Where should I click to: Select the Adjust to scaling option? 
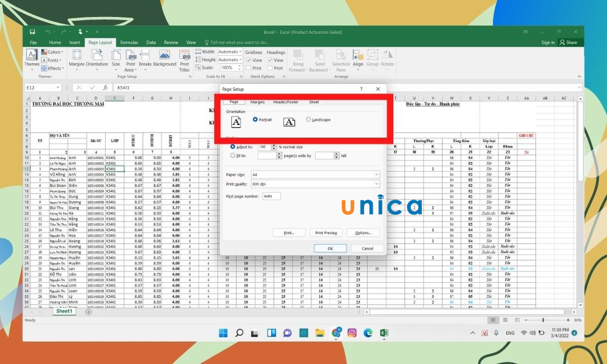click(x=232, y=147)
